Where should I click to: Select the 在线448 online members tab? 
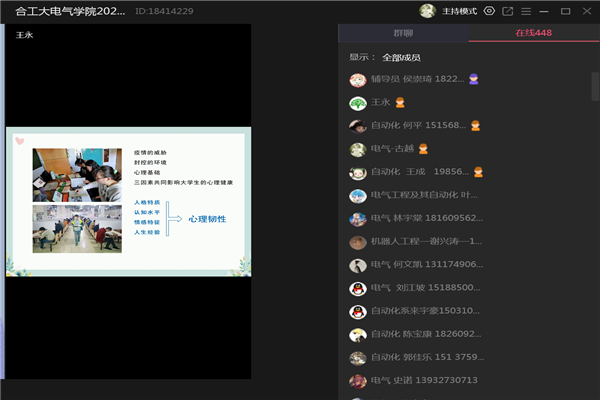pos(533,34)
